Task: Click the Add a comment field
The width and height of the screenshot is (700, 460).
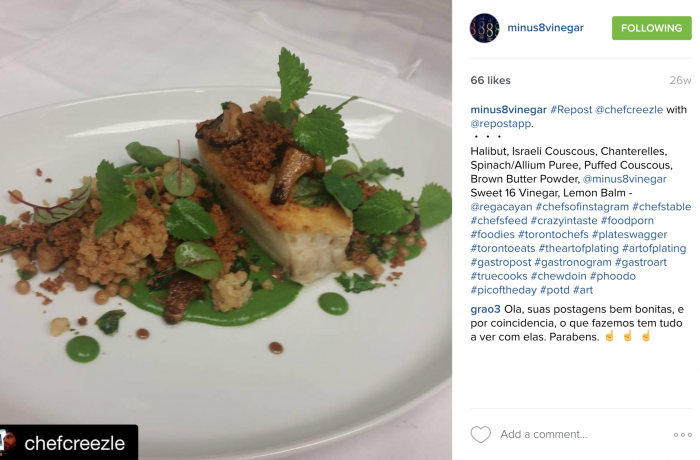Action: [580, 435]
